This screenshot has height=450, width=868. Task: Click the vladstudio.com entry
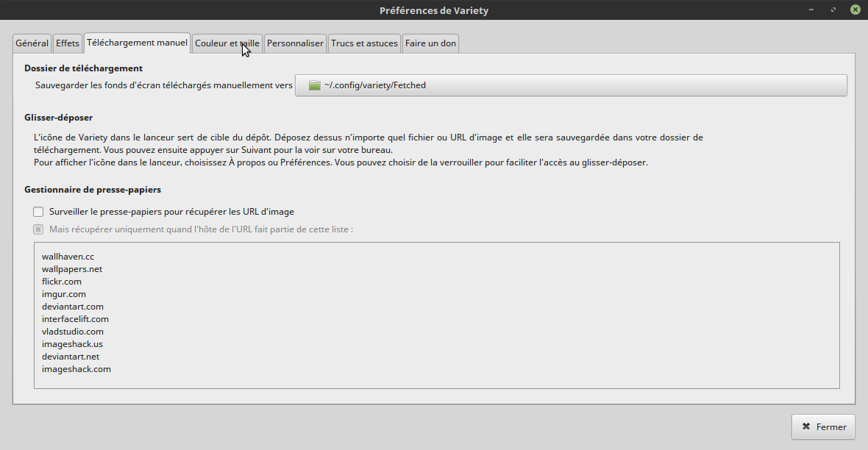72,332
